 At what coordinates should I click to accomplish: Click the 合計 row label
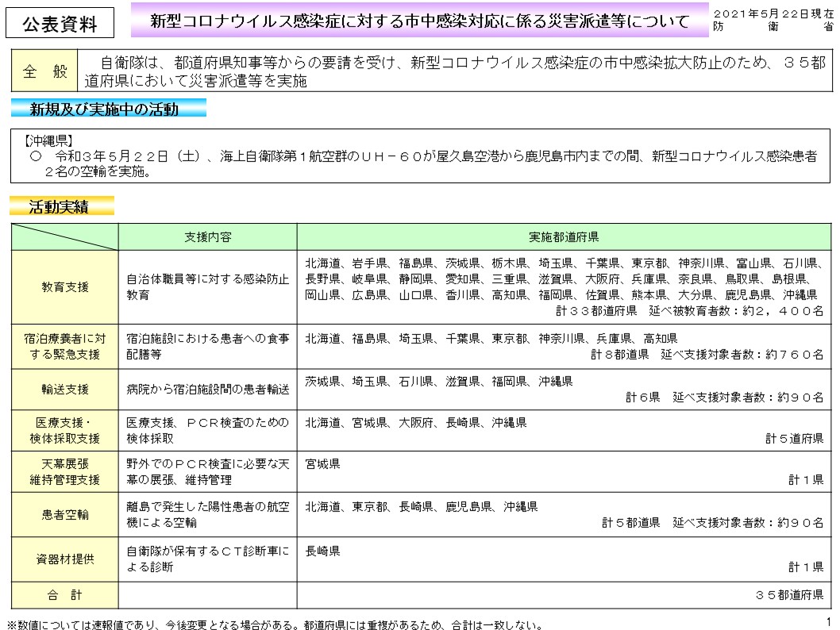[64, 594]
